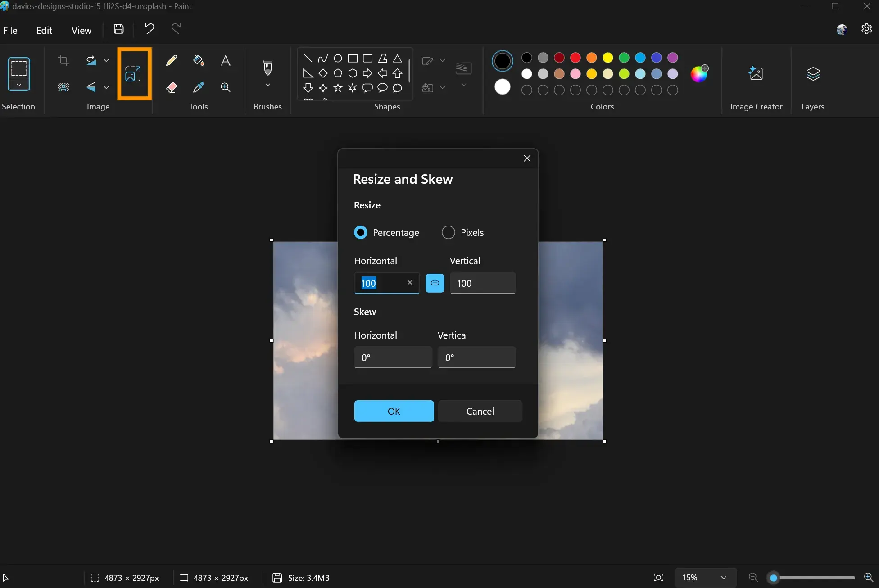Screen dimensions: 879x588
Task: Select the Pencil tool
Action: click(171, 60)
